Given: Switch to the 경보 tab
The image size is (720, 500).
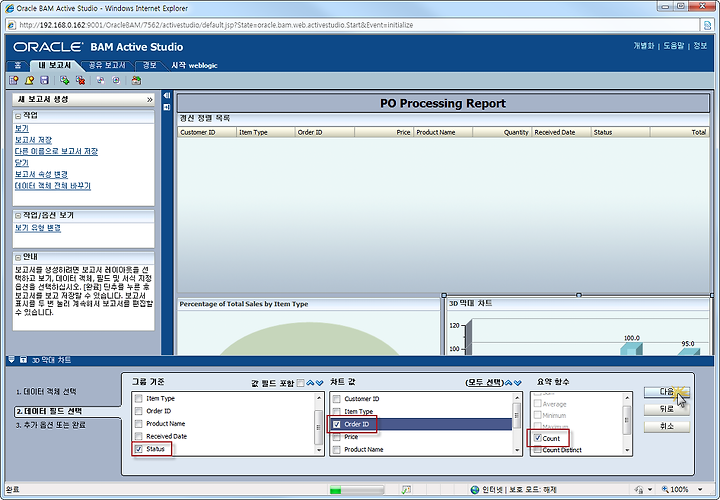Looking at the screenshot, I should (150, 65).
